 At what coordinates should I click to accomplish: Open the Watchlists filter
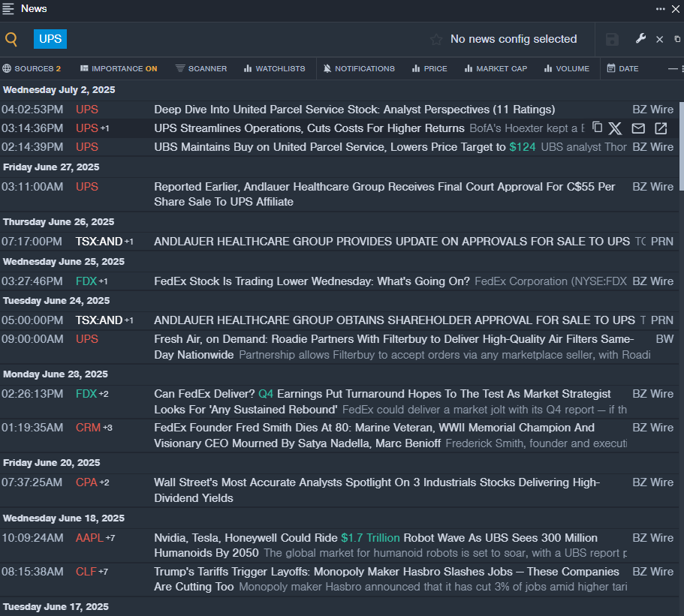tap(274, 68)
